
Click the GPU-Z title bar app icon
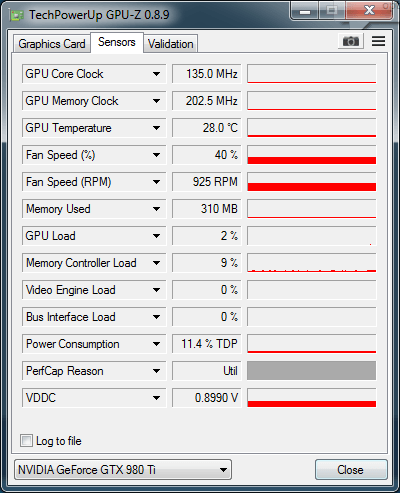[17, 15]
